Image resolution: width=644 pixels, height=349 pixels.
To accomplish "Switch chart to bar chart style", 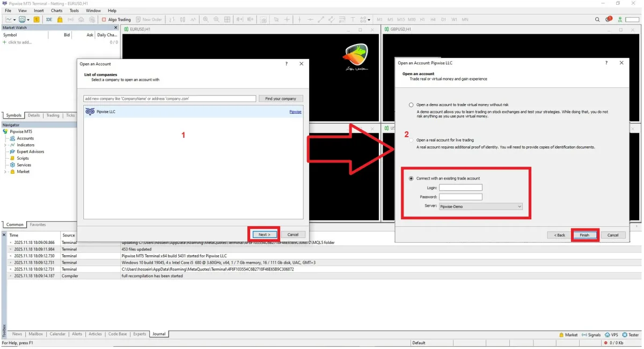I will 172,19.
